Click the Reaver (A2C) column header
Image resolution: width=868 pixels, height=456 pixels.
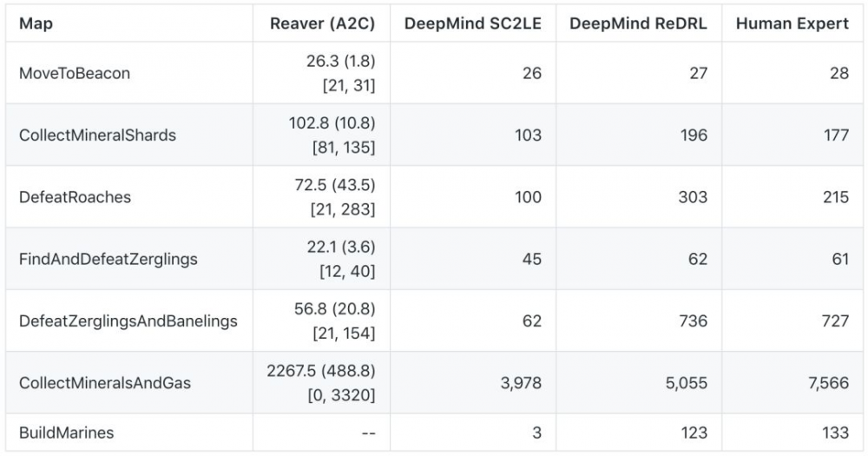tap(322, 23)
